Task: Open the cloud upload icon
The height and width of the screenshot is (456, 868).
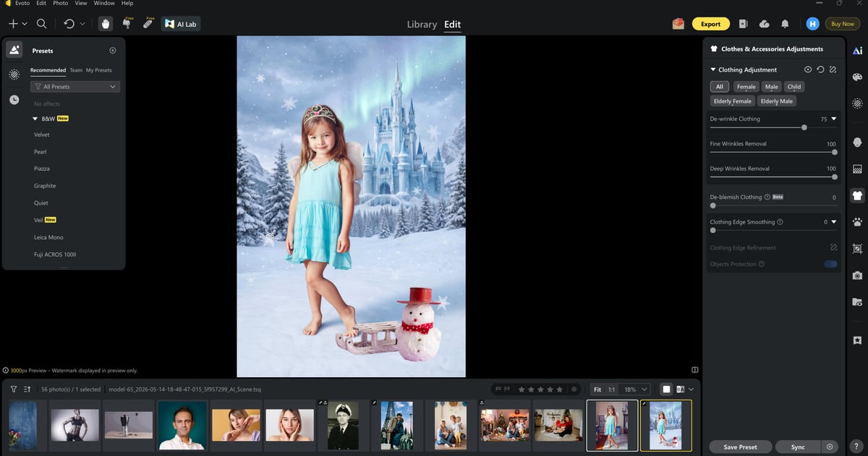Action: coord(765,24)
